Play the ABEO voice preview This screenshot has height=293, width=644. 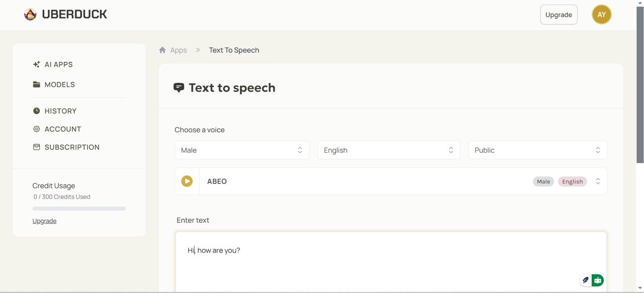(187, 181)
